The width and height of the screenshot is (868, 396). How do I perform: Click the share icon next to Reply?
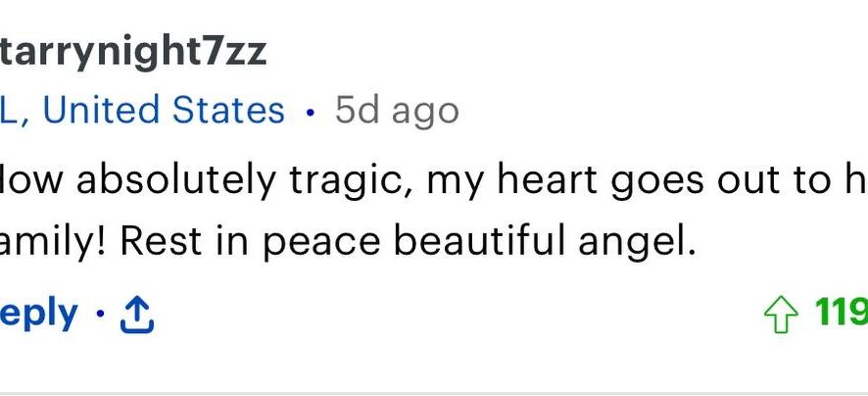[137, 315]
